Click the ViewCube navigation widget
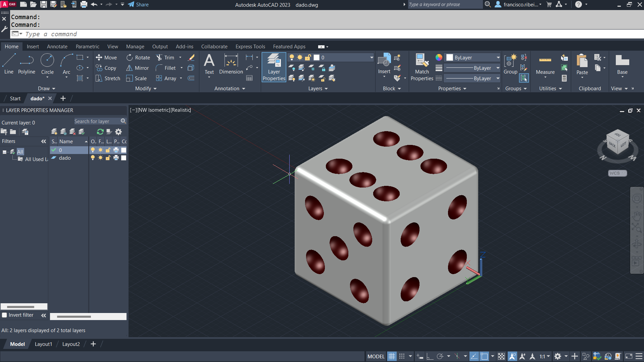 (x=617, y=143)
